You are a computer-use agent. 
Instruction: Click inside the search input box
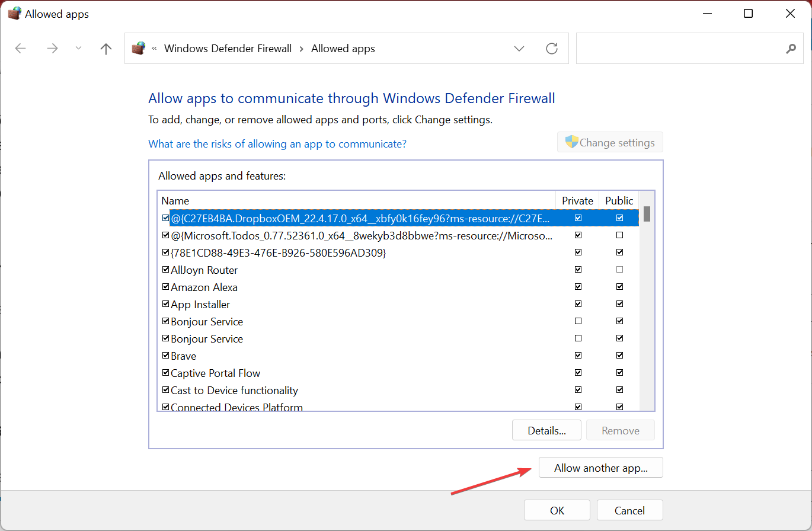pyautogui.click(x=679, y=49)
